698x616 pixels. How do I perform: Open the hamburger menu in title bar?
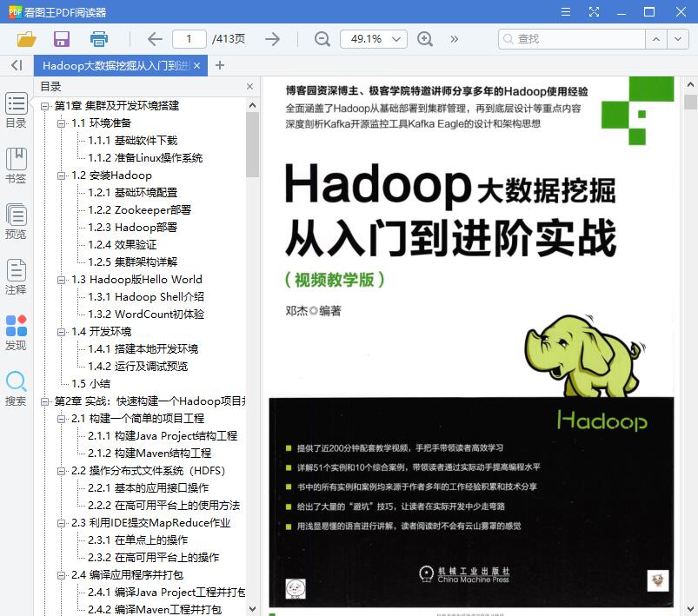pos(565,12)
